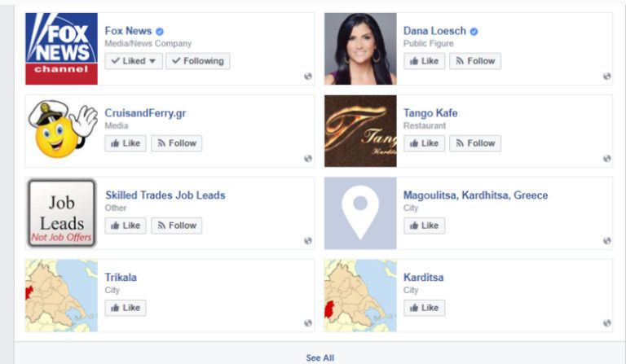The width and height of the screenshot is (626, 364).
Task: Follow CruisandFerry.gr page
Action: pos(176,143)
